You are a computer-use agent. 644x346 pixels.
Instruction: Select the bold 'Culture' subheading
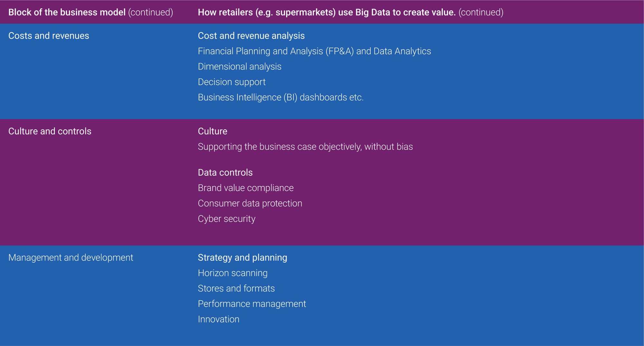[213, 131]
